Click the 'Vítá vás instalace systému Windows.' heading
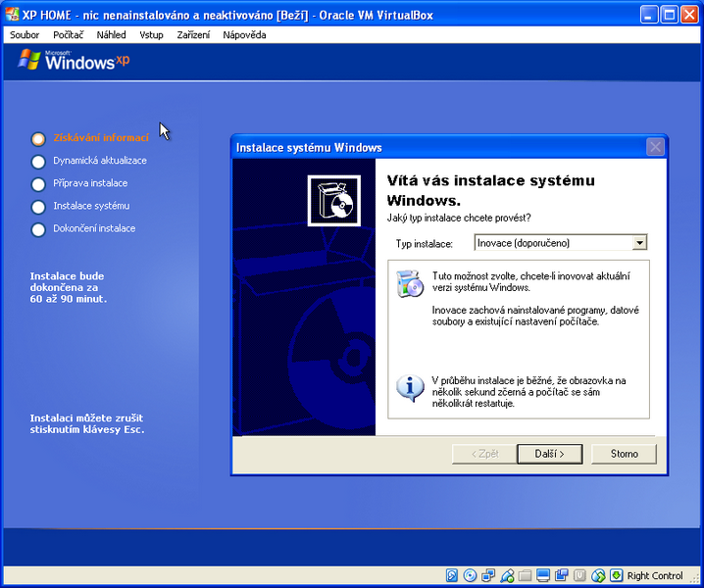The width and height of the screenshot is (704, 588). [490, 190]
